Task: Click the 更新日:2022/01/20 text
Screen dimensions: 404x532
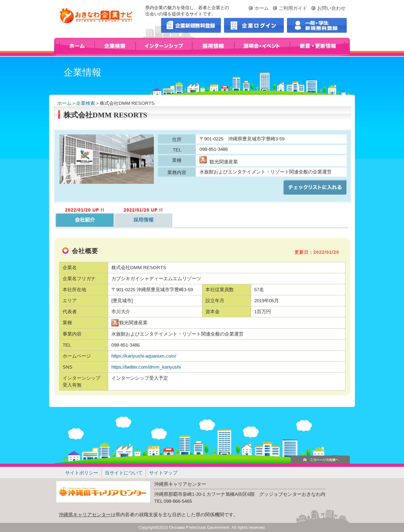Action: [x=317, y=252]
